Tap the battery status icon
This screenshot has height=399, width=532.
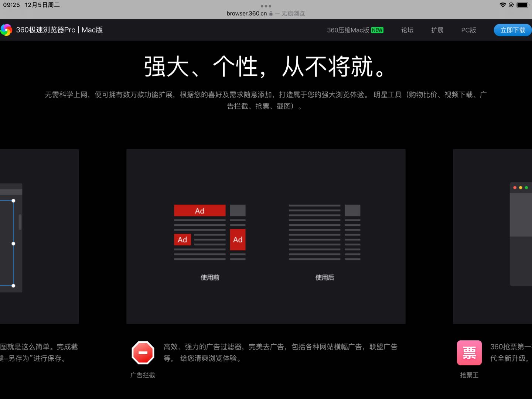pyautogui.click(x=523, y=5)
